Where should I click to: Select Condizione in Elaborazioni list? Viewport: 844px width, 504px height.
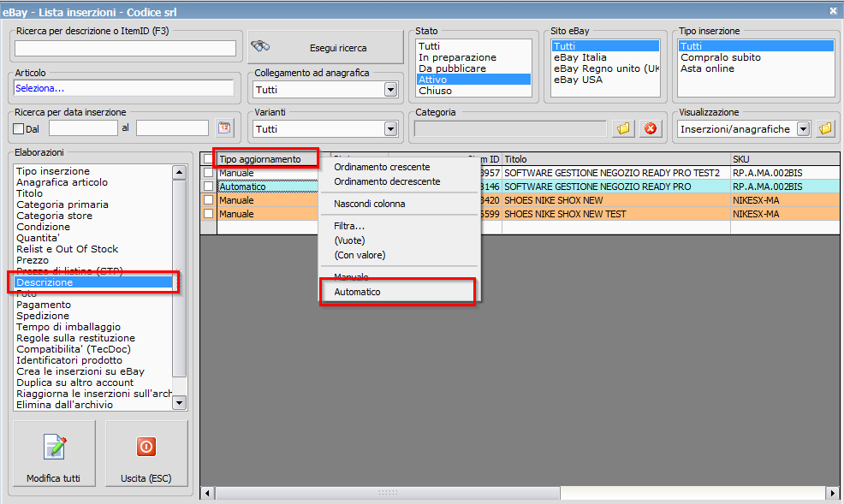(x=93, y=227)
